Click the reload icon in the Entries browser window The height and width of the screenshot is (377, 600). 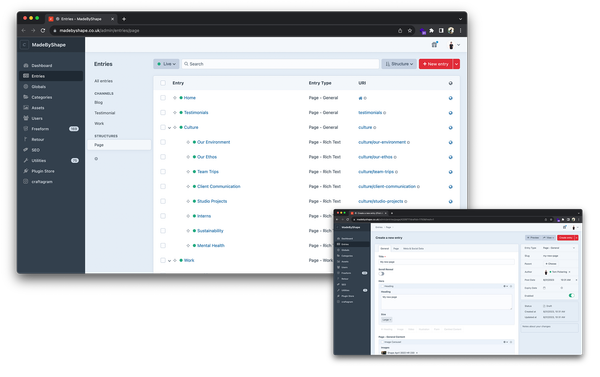pos(43,31)
